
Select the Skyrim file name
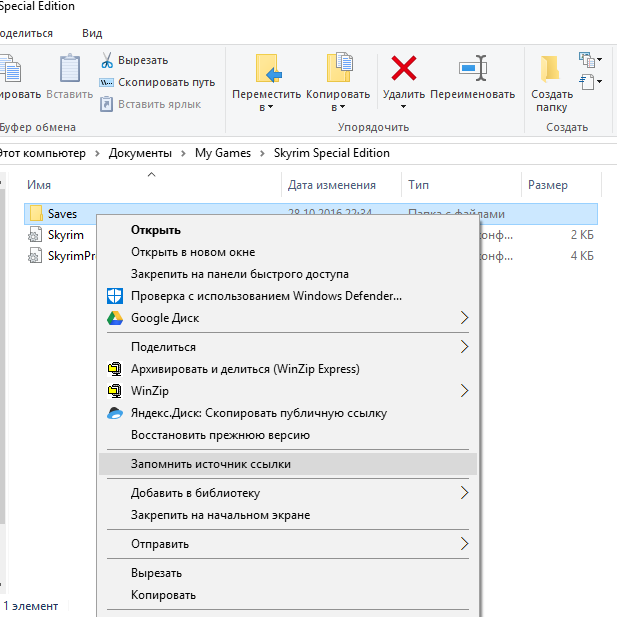point(66,235)
